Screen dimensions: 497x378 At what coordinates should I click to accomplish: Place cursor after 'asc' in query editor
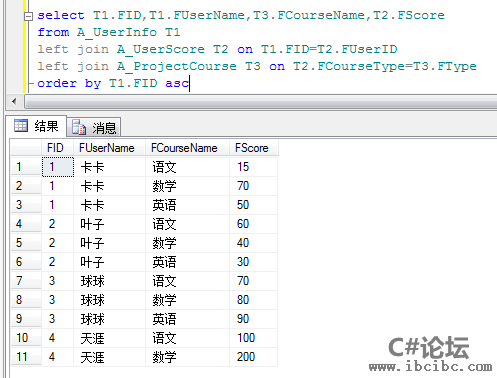coord(189,83)
